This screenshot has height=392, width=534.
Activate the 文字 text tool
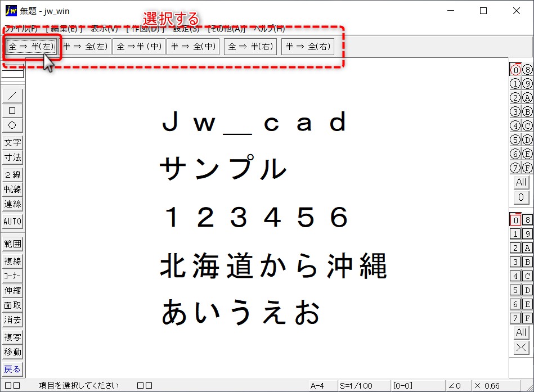(12, 143)
